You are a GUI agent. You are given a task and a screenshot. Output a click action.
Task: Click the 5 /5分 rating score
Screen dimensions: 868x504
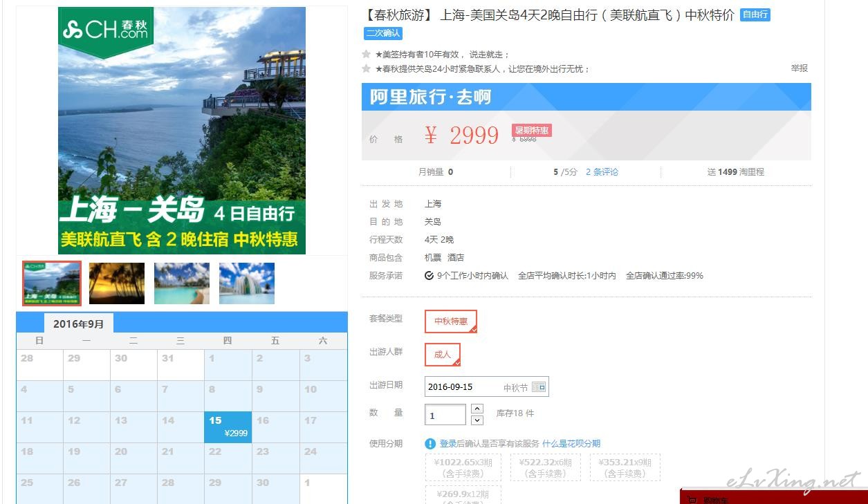[x=565, y=172]
